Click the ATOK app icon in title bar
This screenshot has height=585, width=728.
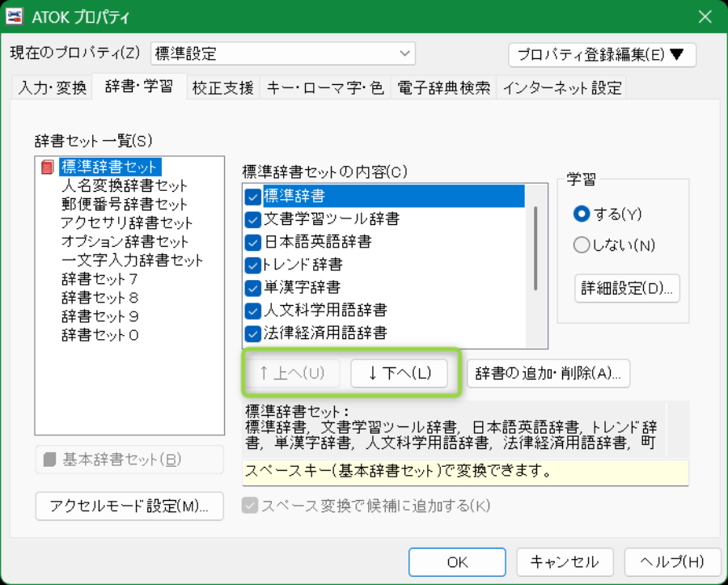15,17
